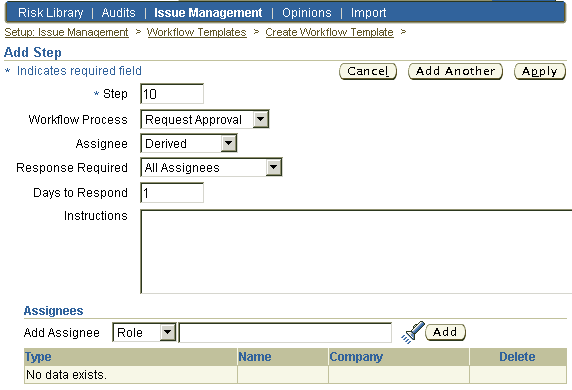Image resolution: width=572 pixels, height=390 pixels.
Task: Focus the Step number input field
Action: [172, 94]
